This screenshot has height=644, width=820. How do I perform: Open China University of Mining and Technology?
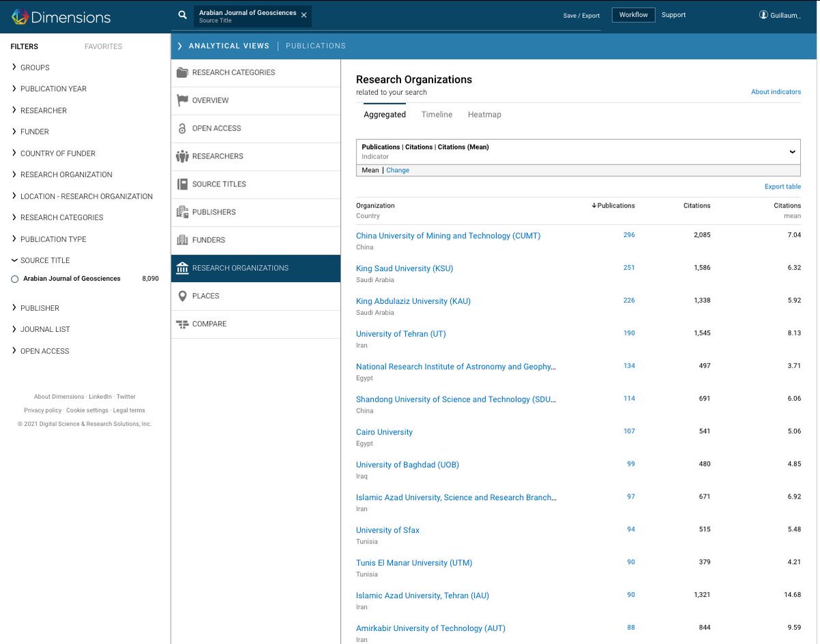click(448, 236)
